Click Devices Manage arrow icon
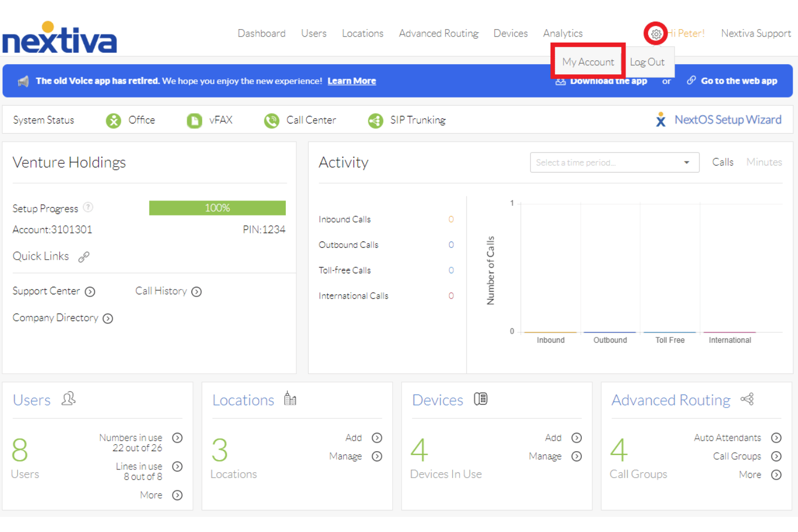This screenshot has height=532, width=798. click(576, 456)
